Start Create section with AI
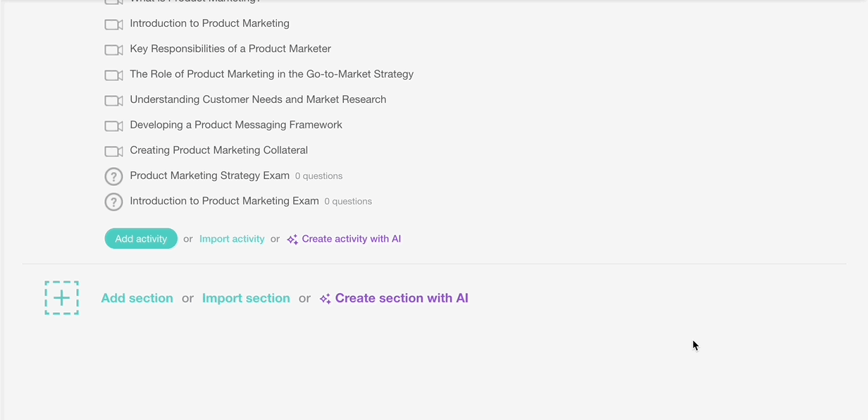This screenshot has width=868, height=420. pyautogui.click(x=402, y=298)
